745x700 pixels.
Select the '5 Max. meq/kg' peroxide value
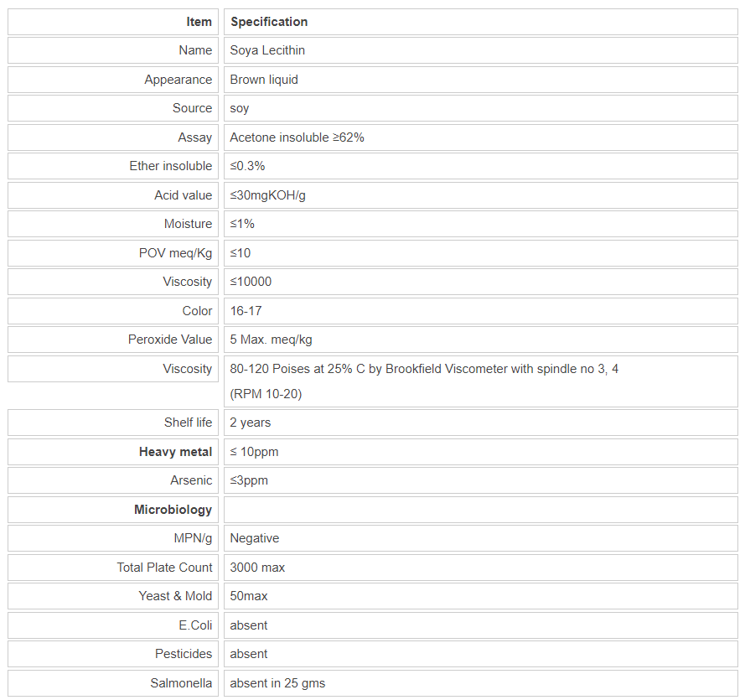[x=271, y=340]
